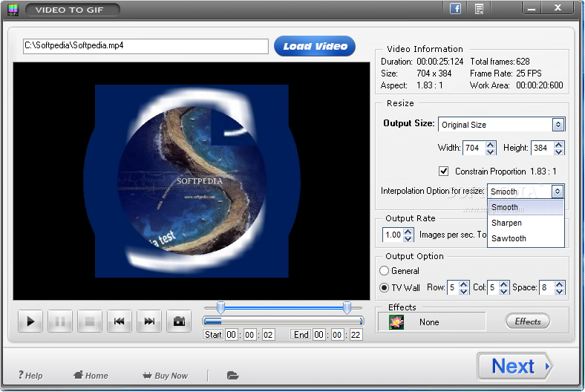Open the folder icon in bottom bar
Screen dimensions: 585x392
[x=232, y=375]
